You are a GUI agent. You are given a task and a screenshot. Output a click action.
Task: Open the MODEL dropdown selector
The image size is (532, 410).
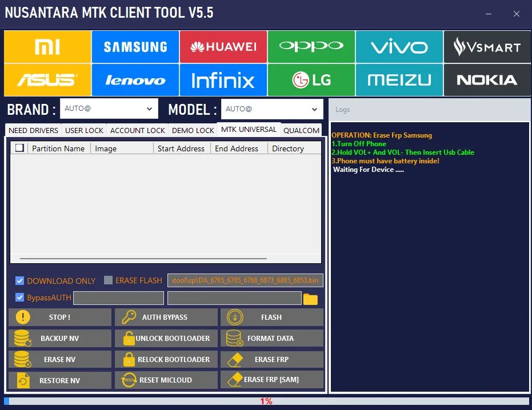pyautogui.click(x=272, y=109)
